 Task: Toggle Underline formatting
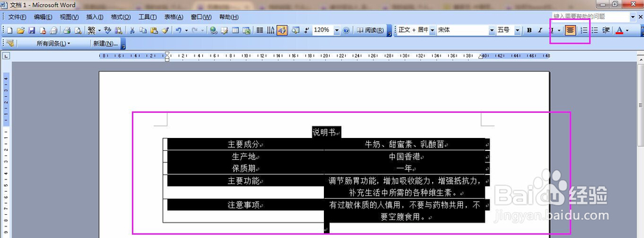pyautogui.click(x=552, y=30)
